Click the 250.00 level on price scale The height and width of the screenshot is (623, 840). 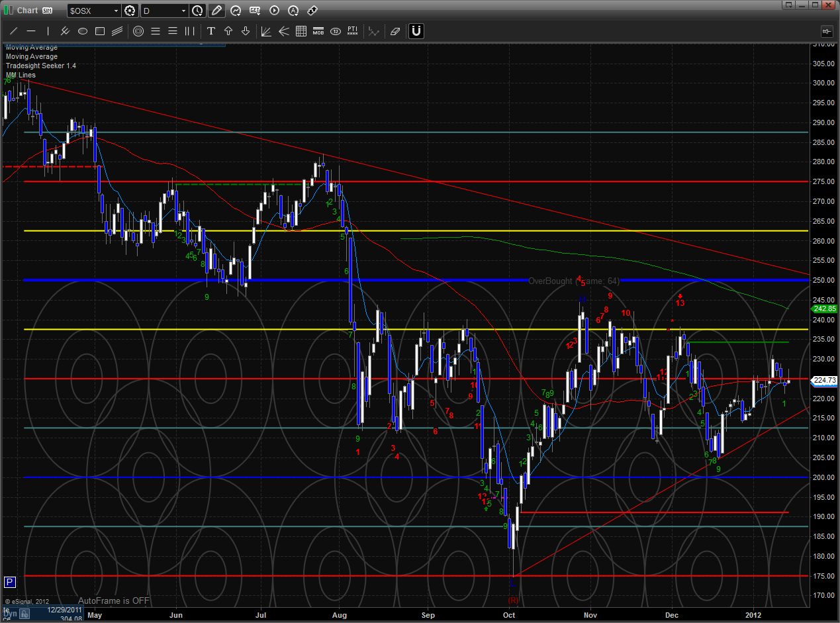point(823,281)
